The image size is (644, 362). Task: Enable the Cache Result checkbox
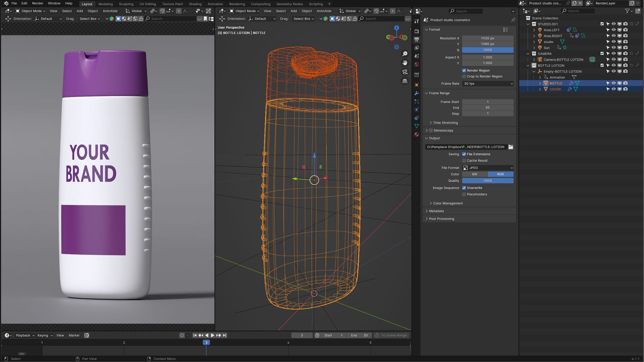pyautogui.click(x=464, y=161)
